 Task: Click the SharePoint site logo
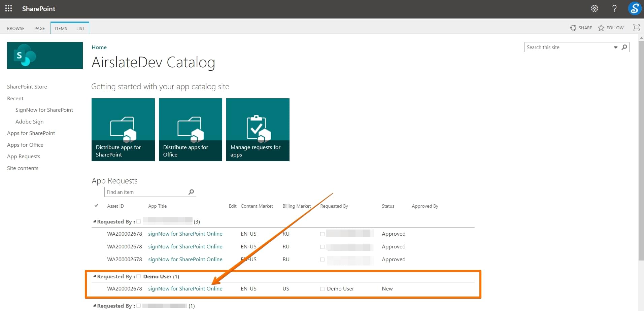(x=45, y=56)
